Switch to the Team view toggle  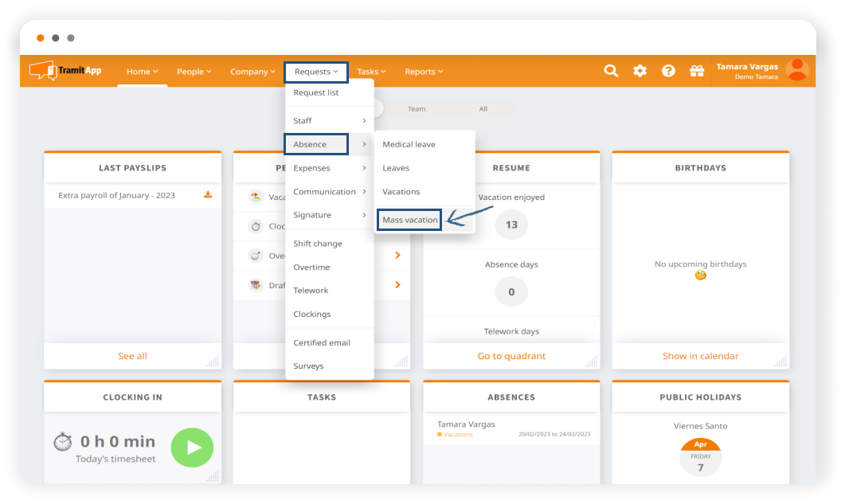point(417,109)
